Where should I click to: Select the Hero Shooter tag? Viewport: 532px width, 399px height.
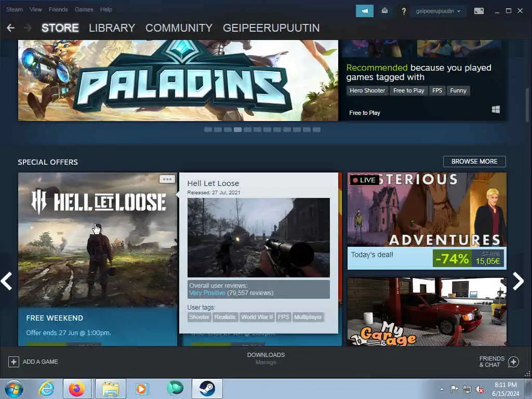pyautogui.click(x=367, y=90)
